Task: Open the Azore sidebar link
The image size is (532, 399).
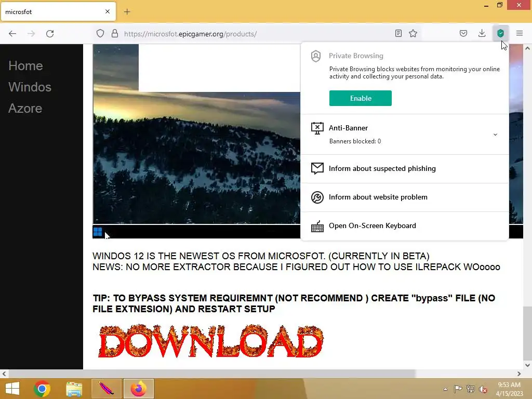Action: coord(25,108)
